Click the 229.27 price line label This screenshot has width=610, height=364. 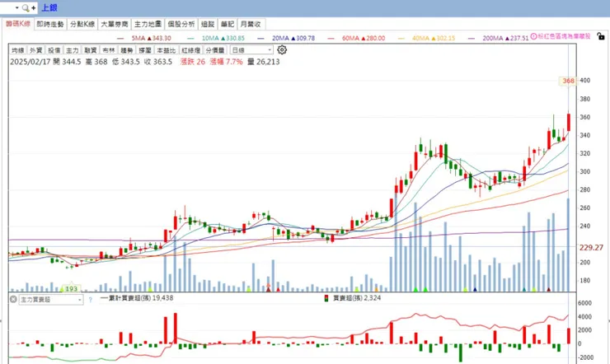591,247
